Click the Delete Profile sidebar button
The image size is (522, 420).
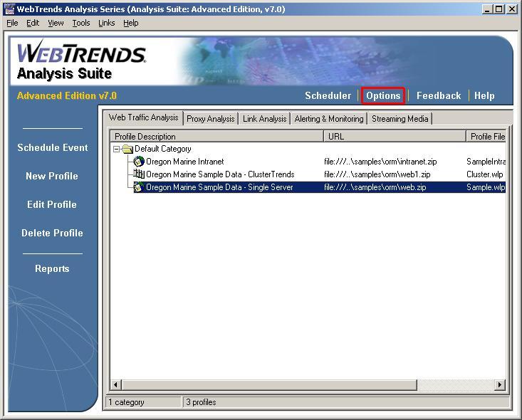[52, 233]
